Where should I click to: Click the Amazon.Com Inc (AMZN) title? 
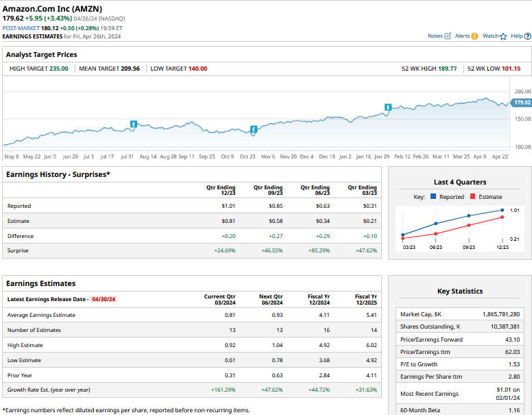coord(52,9)
